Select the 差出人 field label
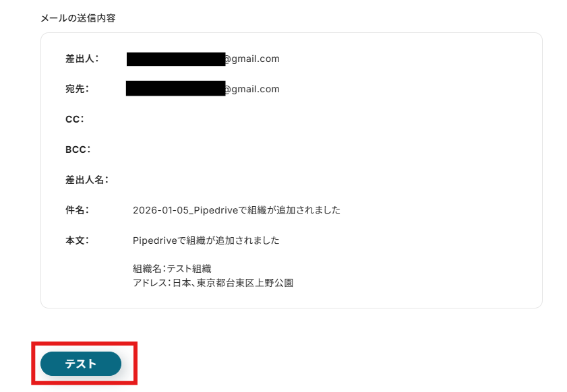Viewport: 567px width, 392px height. (82, 59)
